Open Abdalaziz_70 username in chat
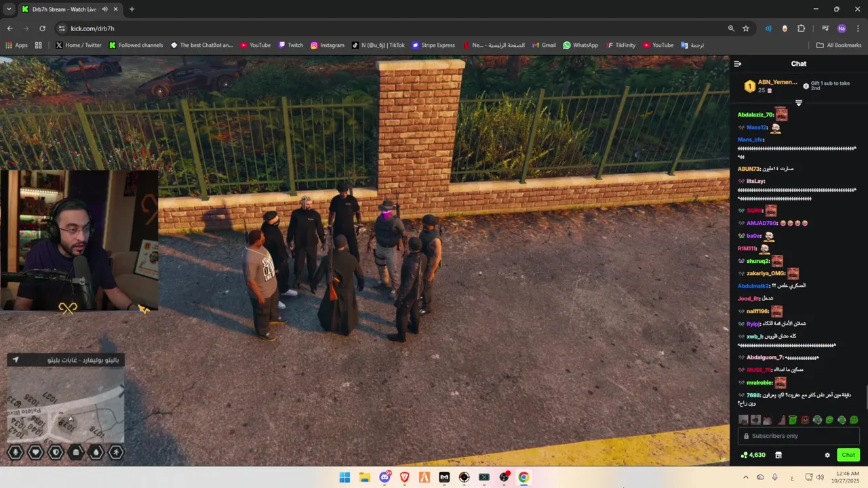This screenshot has width=868, height=488. (755, 115)
